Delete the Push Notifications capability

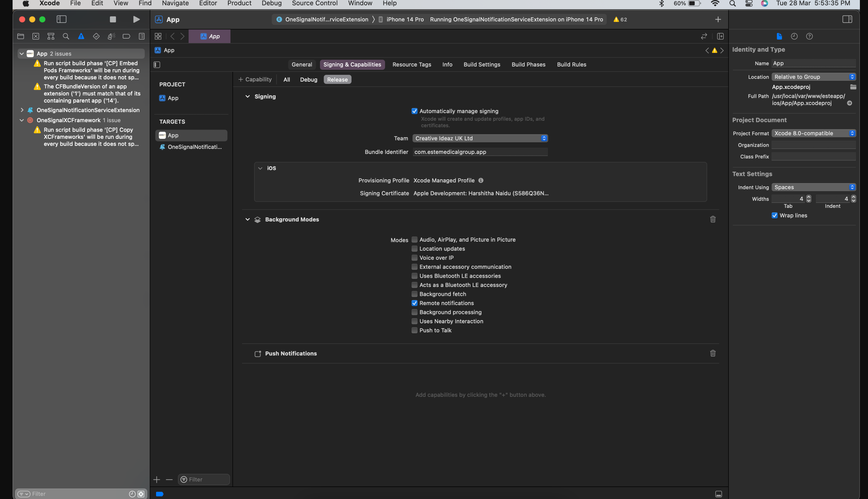point(713,353)
